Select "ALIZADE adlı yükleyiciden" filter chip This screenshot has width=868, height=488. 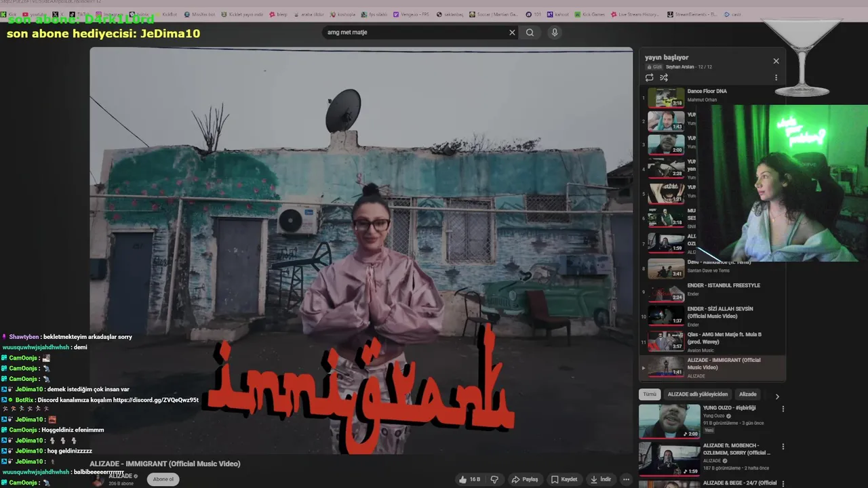tap(698, 394)
